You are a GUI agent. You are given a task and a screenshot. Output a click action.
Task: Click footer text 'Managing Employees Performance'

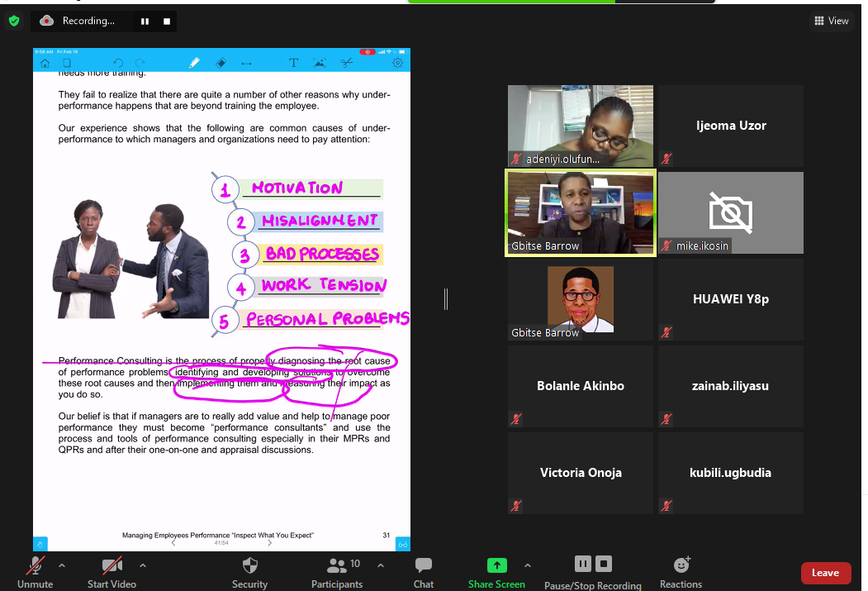click(x=175, y=535)
